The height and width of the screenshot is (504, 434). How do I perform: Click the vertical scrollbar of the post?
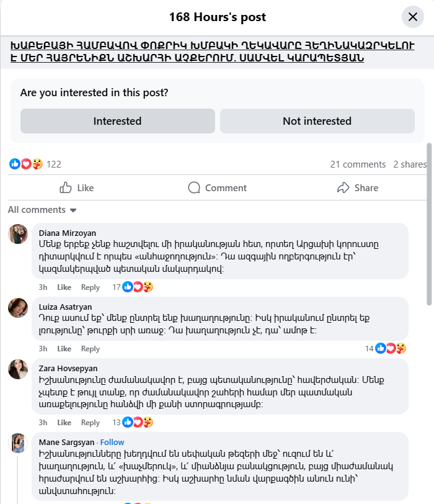click(429, 223)
